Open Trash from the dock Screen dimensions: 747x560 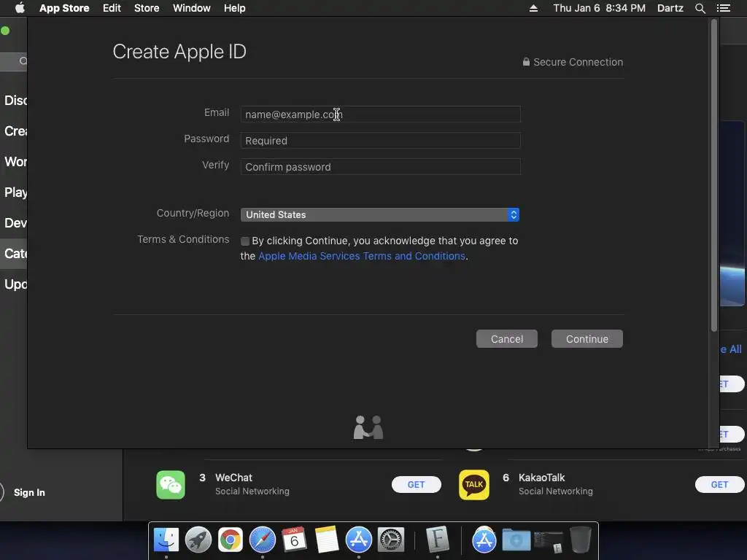[580, 540]
